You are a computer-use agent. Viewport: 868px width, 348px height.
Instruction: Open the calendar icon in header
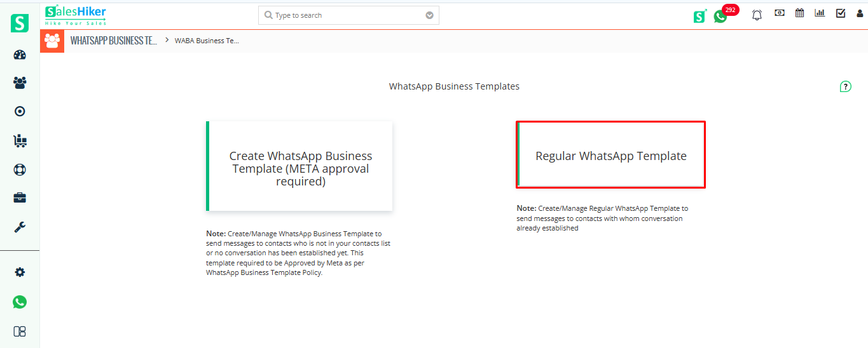[799, 13]
